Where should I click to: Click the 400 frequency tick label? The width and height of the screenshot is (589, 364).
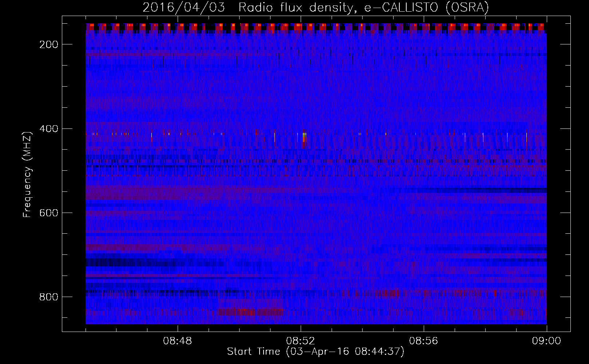(x=48, y=129)
